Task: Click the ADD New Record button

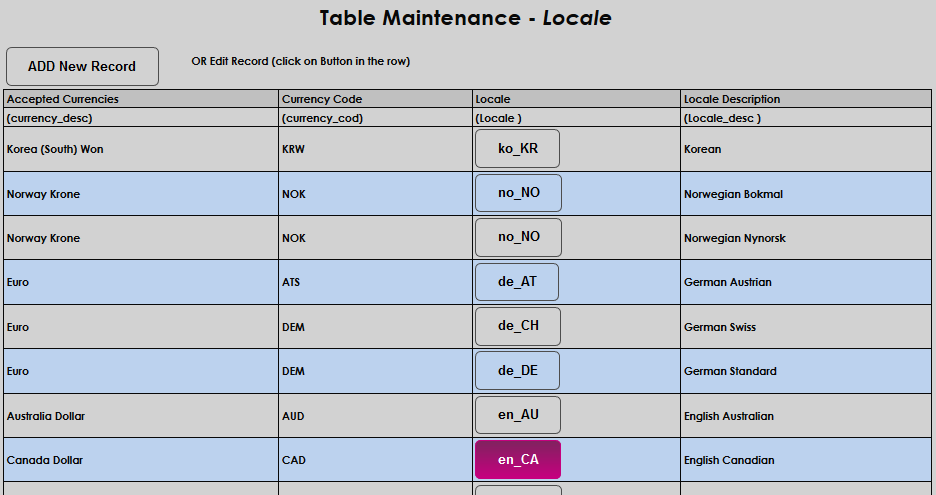Action: click(82, 66)
